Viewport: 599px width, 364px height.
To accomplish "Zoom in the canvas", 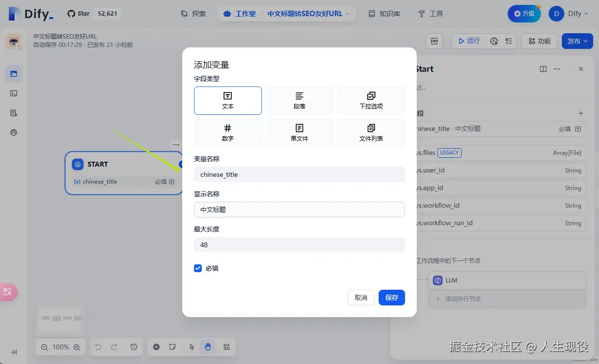I will pos(77,347).
